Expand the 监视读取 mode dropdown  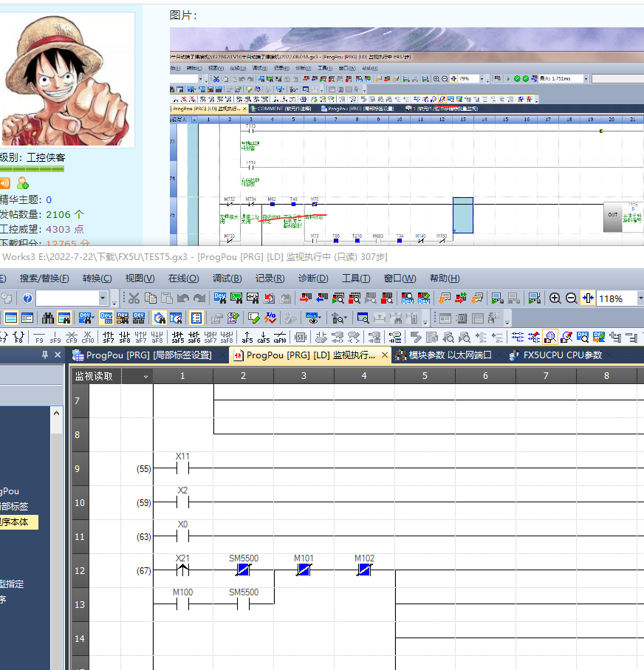point(145,377)
